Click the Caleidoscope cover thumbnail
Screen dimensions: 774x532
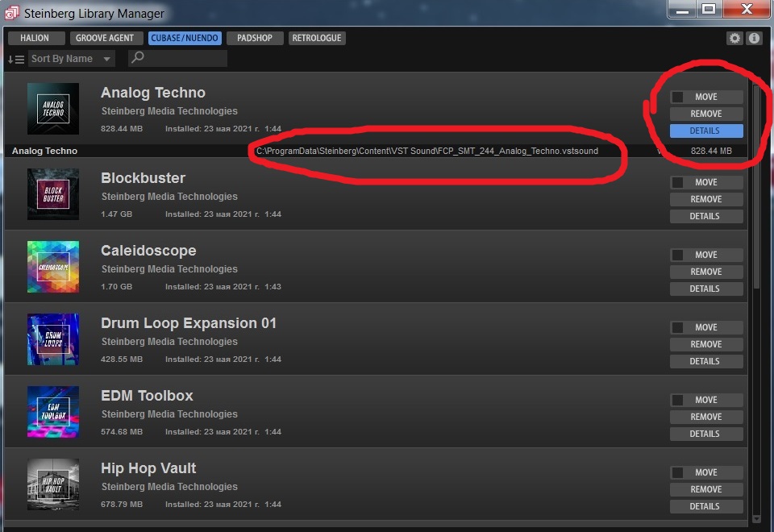coord(53,267)
